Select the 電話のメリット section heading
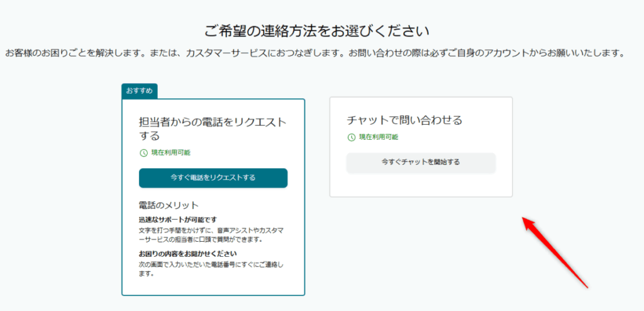Image resolution: width=644 pixels, height=311 pixels. 169,205
